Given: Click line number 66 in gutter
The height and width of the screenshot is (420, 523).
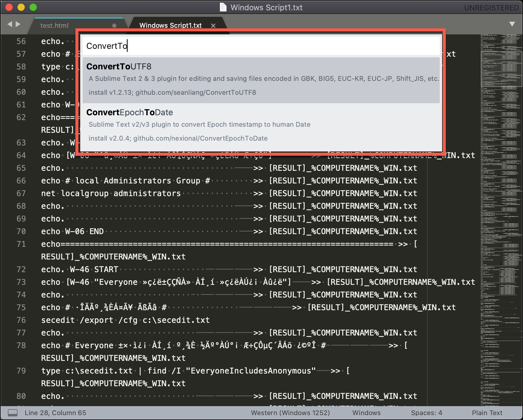Looking at the screenshot, I should coord(21,181).
